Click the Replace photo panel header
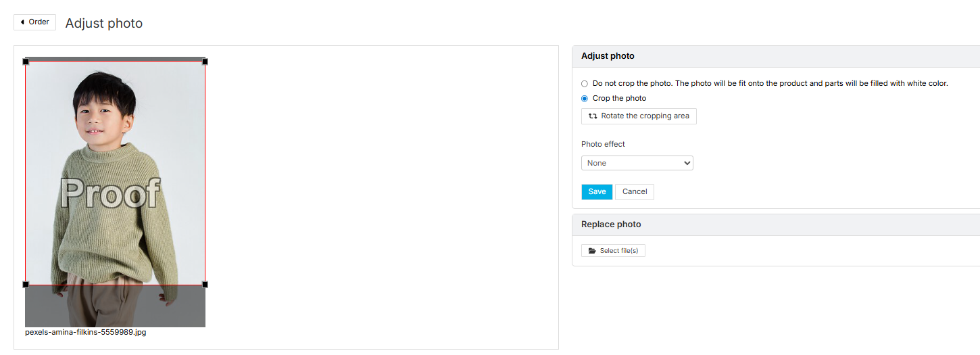This screenshot has height=355, width=980. click(x=776, y=224)
